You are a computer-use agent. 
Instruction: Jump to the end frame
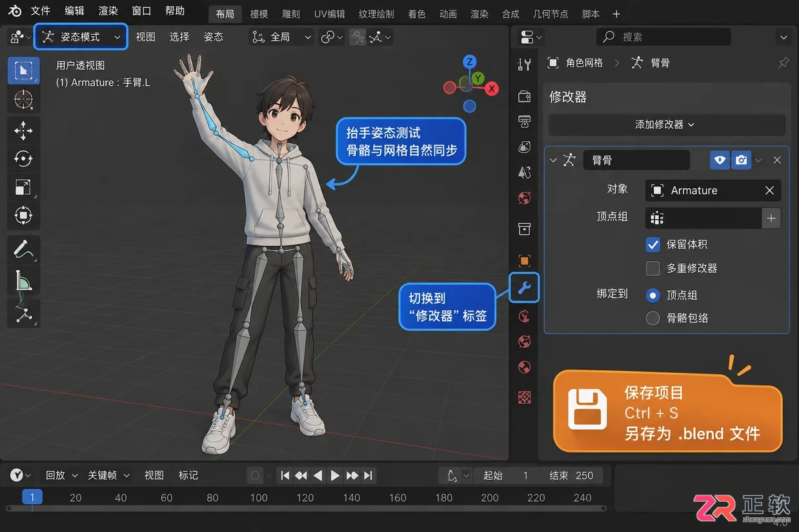(x=368, y=476)
